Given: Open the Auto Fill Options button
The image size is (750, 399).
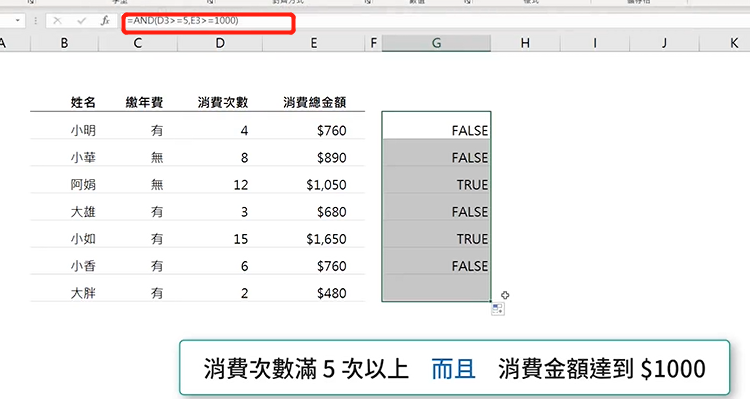Looking at the screenshot, I should (x=497, y=309).
